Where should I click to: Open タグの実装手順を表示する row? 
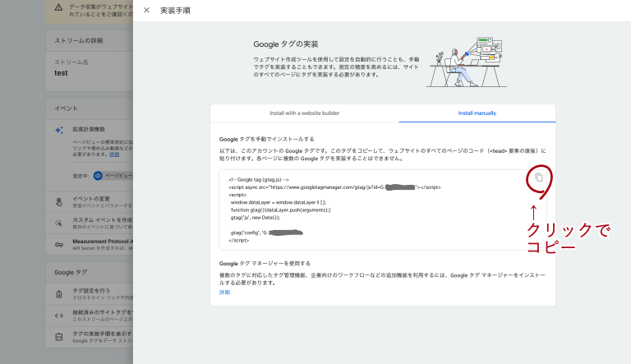point(90,337)
